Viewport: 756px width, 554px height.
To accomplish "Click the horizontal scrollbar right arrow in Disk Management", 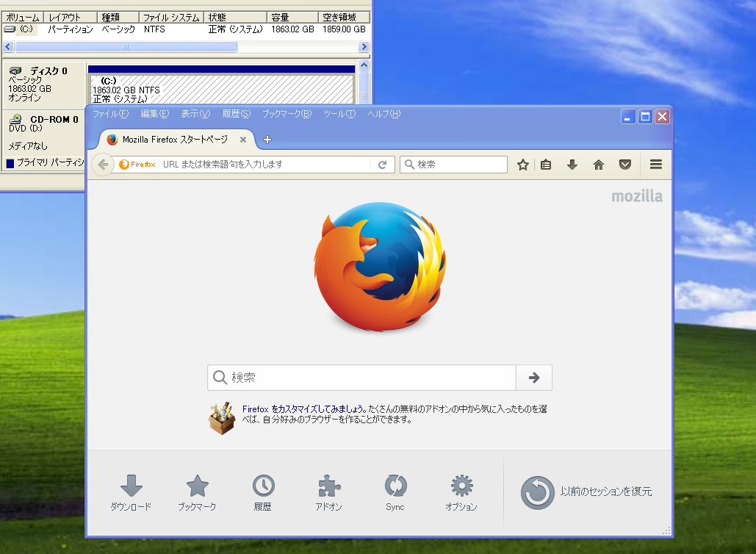I will (x=364, y=47).
